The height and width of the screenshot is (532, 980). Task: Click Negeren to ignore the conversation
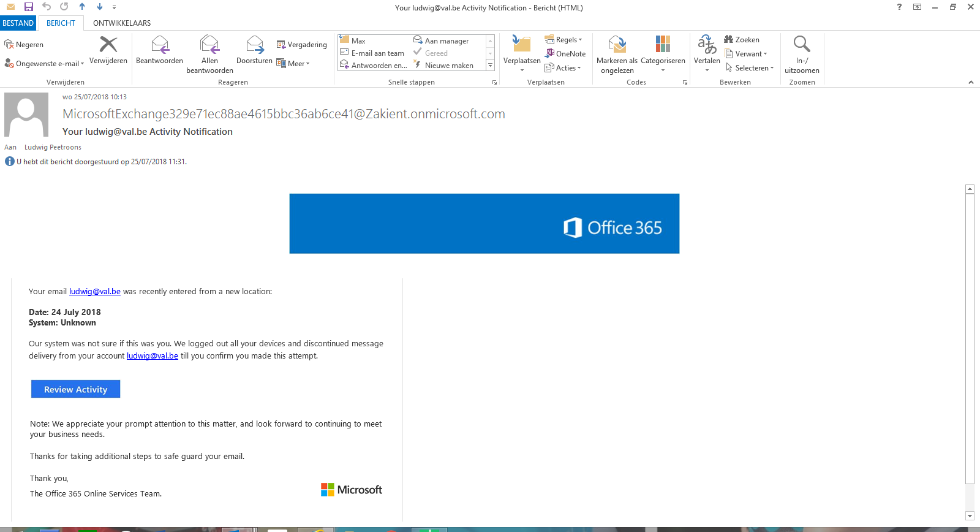(24, 45)
